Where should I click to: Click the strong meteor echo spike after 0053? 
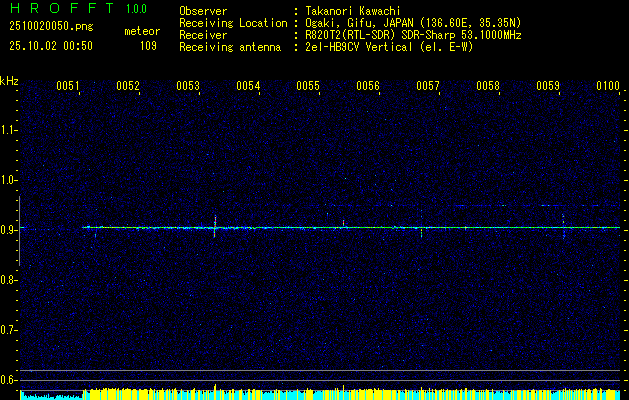click(215, 226)
